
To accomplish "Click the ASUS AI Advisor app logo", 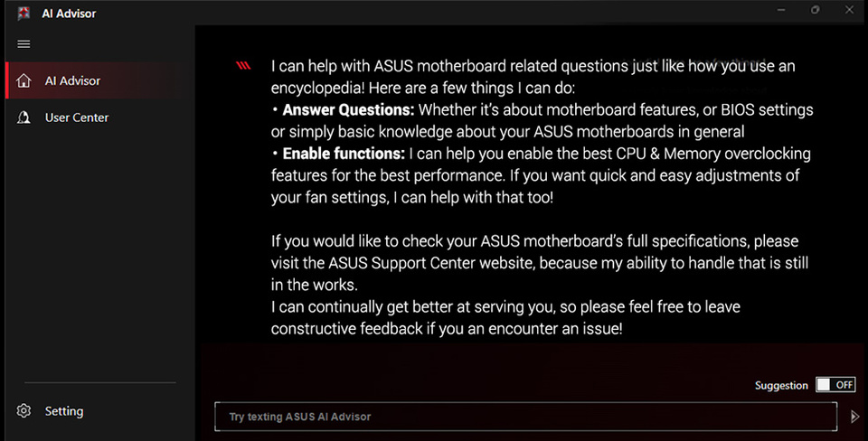I will 24,13.
